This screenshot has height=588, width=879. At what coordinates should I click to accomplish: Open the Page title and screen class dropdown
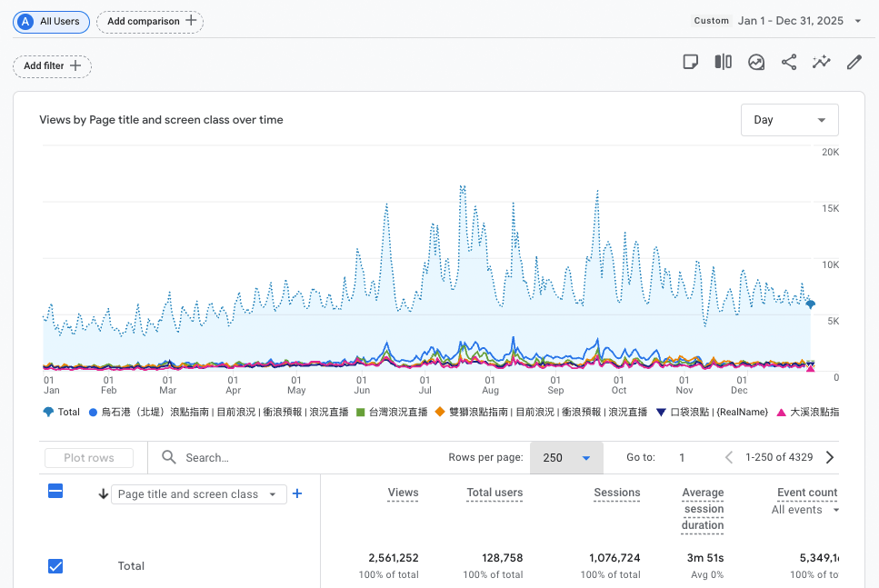198,493
